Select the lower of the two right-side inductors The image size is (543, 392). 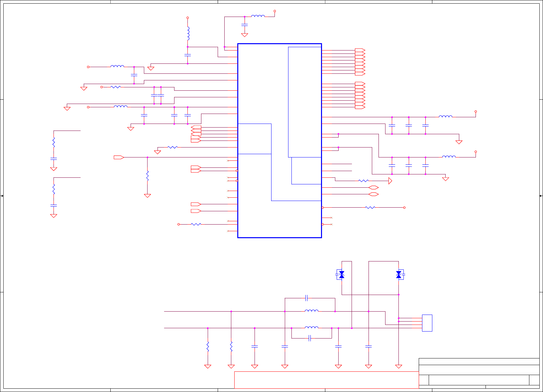(449, 156)
